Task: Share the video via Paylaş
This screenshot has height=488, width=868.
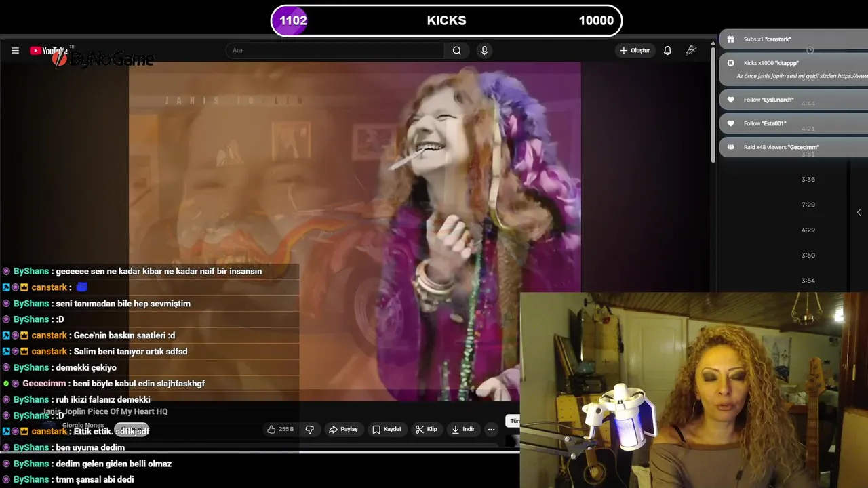Action: coord(343,429)
